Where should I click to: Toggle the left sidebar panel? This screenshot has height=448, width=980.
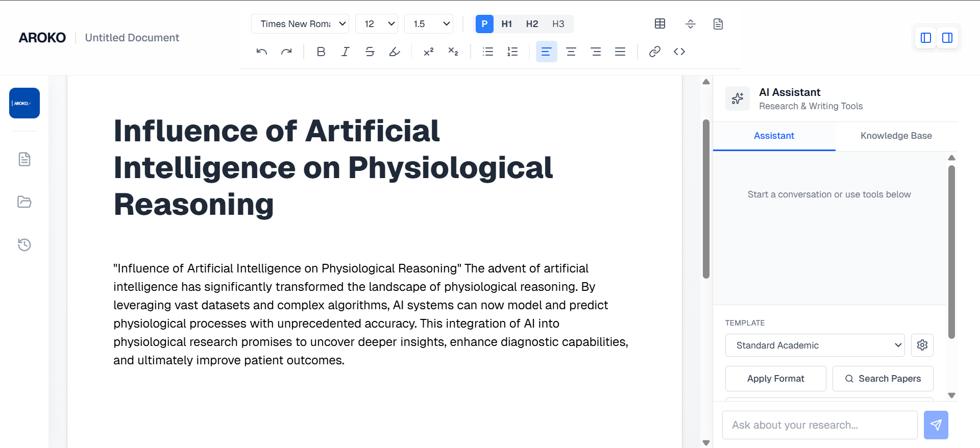[926, 38]
